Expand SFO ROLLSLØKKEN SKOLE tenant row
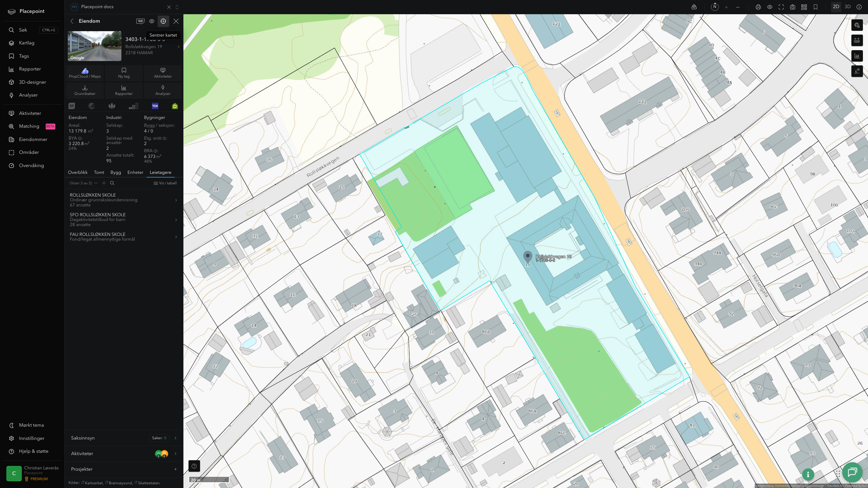 (x=124, y=220)
